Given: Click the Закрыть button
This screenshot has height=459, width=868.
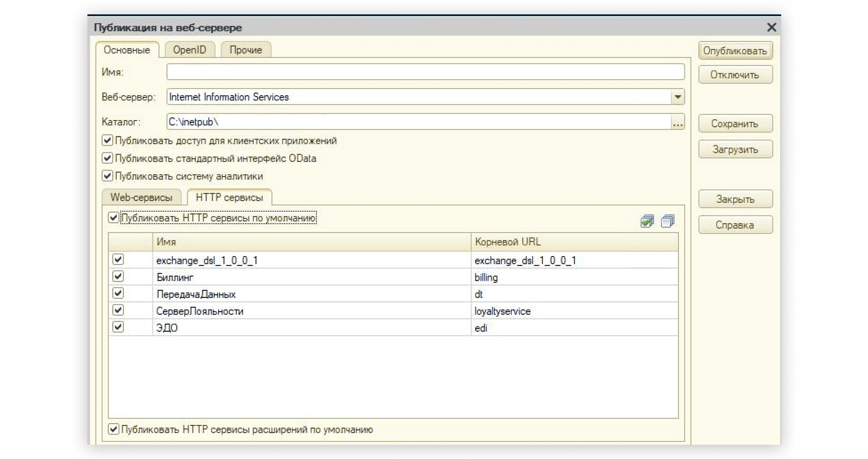Looking at the screenshot, I should [x=735, y=199].
